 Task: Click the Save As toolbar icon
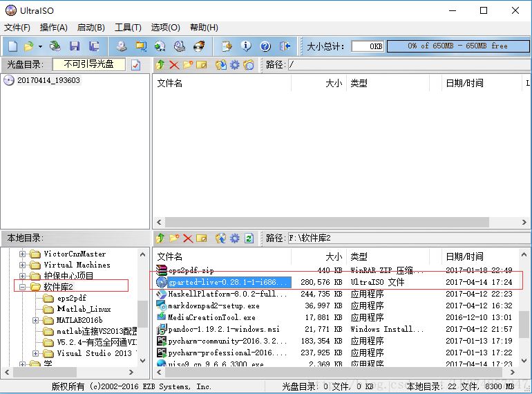coord(94,46)
